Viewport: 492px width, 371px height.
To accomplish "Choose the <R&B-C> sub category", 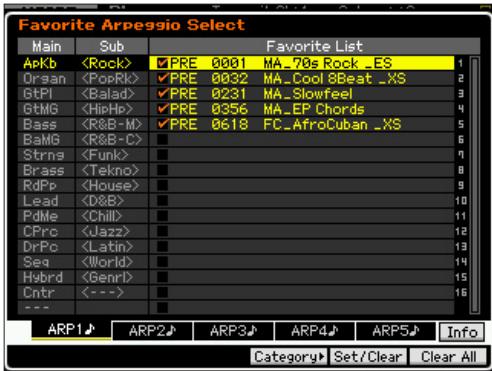I will (112, 140).
